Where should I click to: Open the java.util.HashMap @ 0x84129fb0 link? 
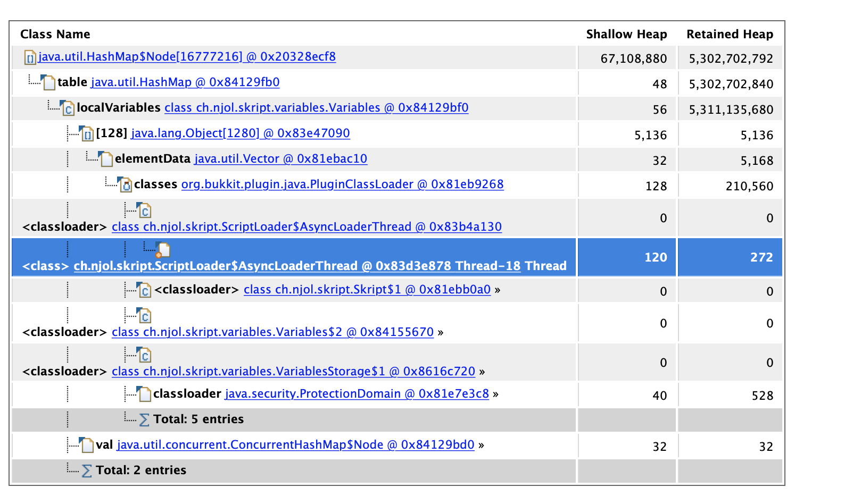coord(185,82)
